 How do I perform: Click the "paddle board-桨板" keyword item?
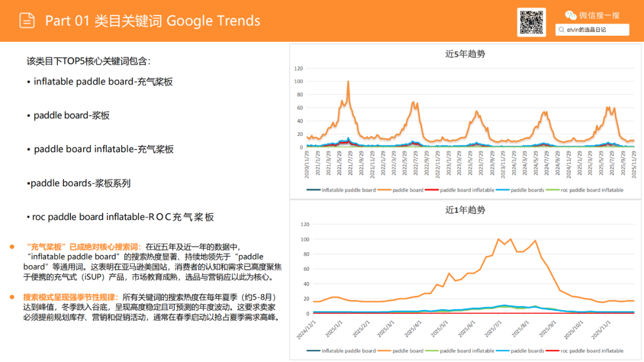click(x=72, y=115)
